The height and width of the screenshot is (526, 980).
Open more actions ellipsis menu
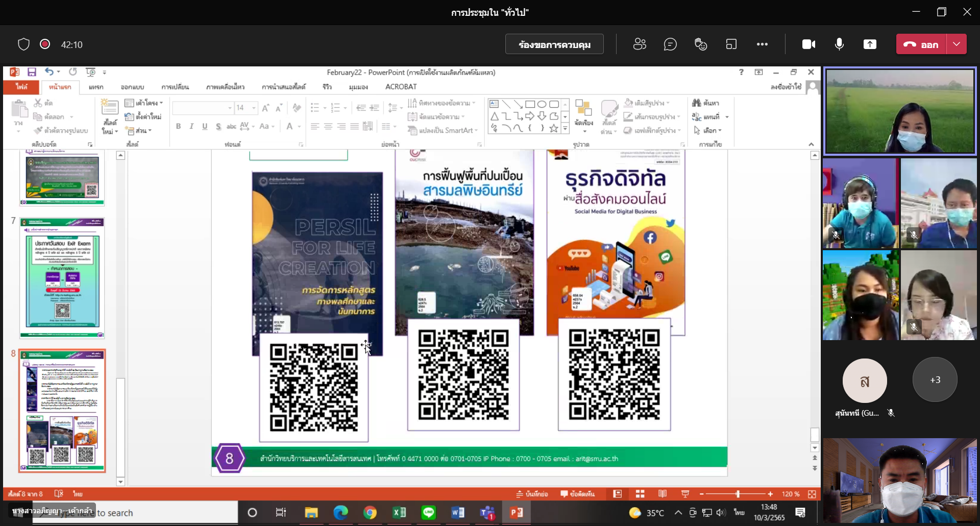[762, 44]
